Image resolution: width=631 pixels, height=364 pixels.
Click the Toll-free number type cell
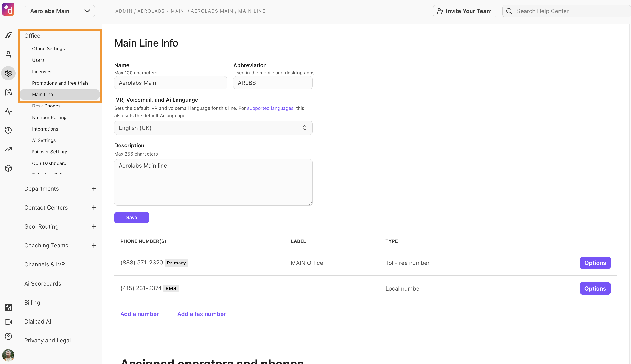(x=407, y=263)
